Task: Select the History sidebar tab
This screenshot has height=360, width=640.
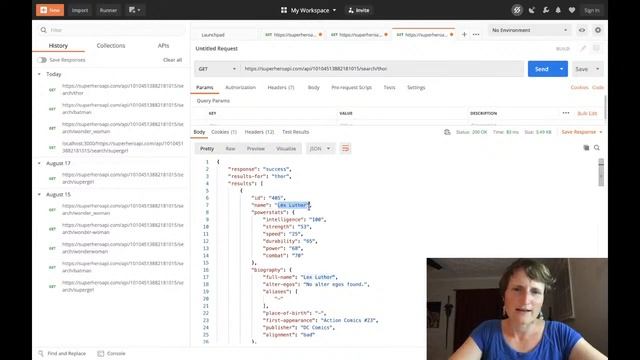Action: (x=58, y=46)
